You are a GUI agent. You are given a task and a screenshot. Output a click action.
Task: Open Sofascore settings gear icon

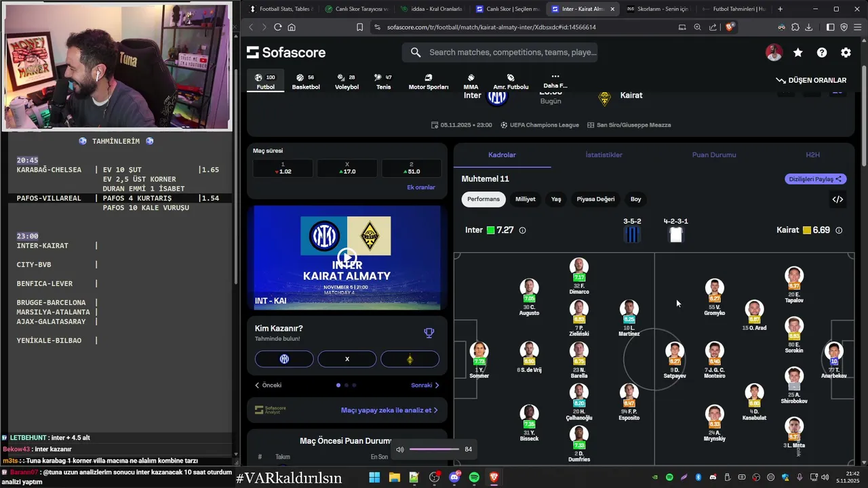tap(846, 52)
